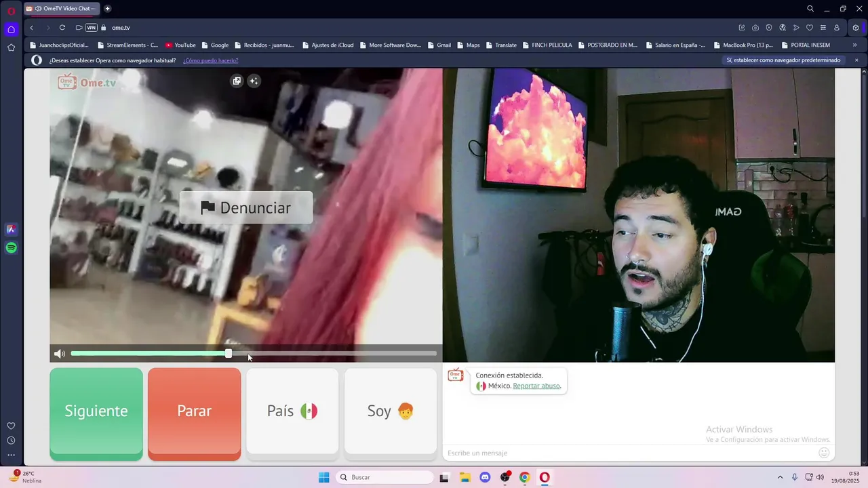This screenshot has height=488, width=868.
Task: Open Gmail bookmark
Action: [439, 45]
